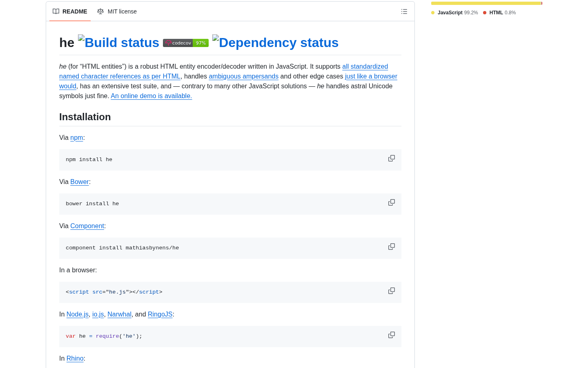Viewport: 588px width, 368px height.
Task: Open the 'ambiguous ampersands' link
Action: tap(243, 76)
